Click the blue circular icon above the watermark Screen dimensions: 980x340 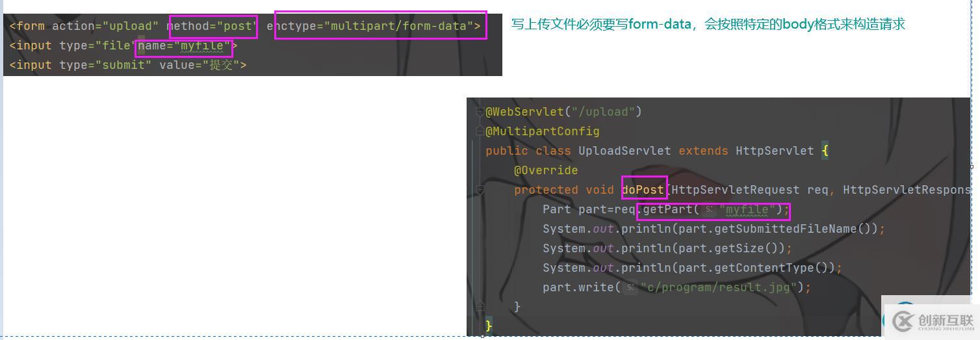coord(905,306)
